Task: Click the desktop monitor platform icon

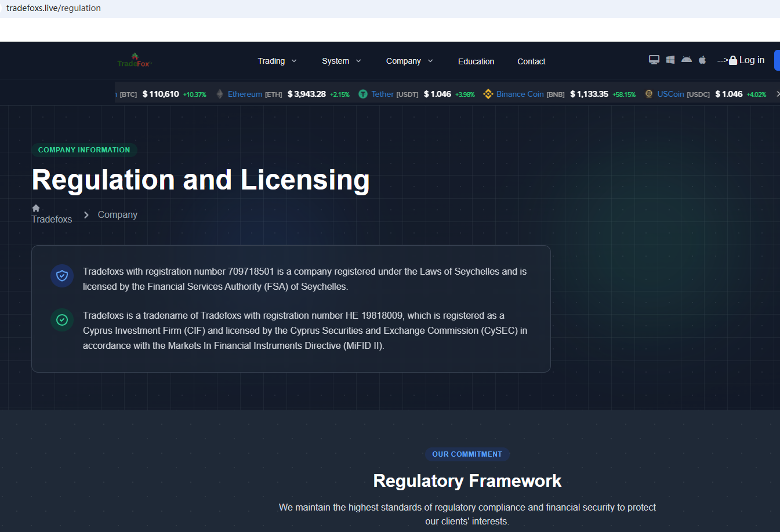Action: point(654,60)
